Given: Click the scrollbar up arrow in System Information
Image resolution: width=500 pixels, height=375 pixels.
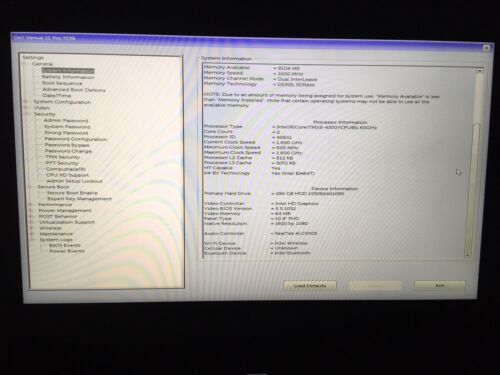Looking at the screenshot, I should [x=479, y=70].
